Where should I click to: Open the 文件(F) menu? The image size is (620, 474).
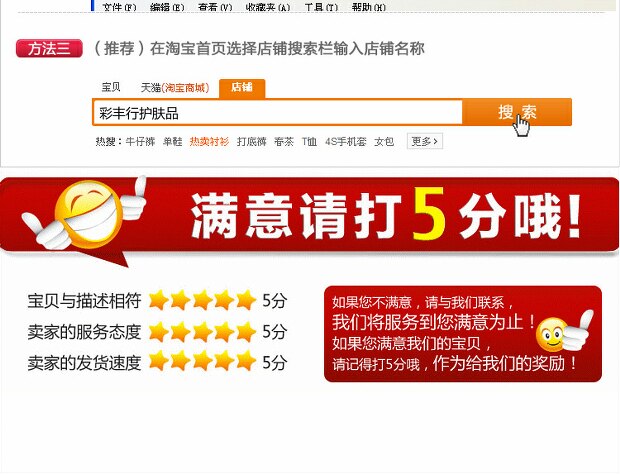pyautogui.click(x=119, y=7)
